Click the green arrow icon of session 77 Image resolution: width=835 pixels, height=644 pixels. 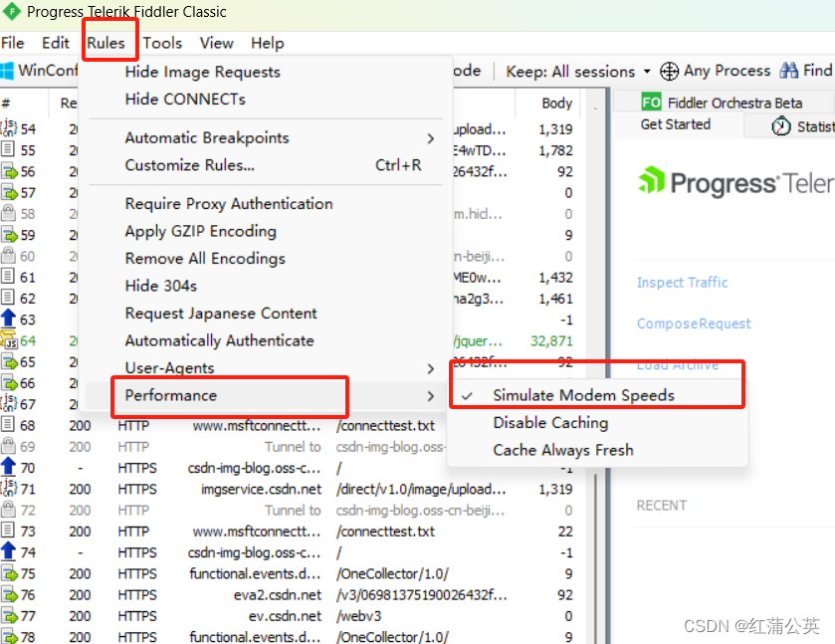pos(9,616)
